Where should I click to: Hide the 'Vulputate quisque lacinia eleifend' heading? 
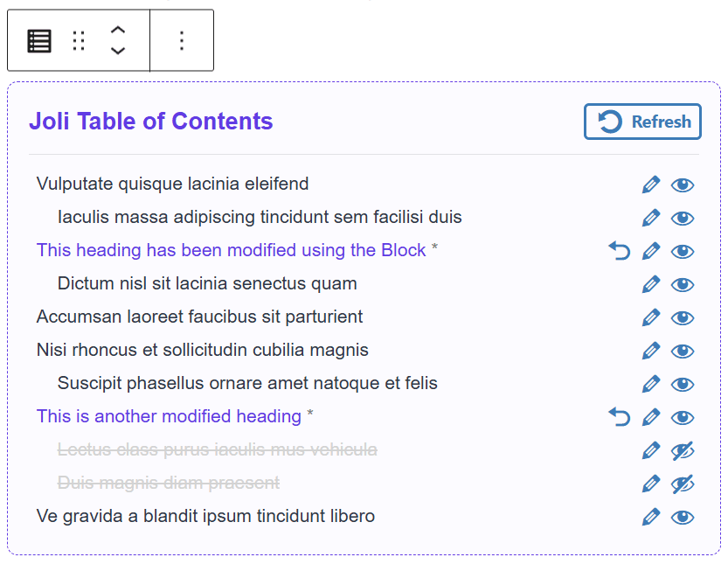(x=683, y=185)
